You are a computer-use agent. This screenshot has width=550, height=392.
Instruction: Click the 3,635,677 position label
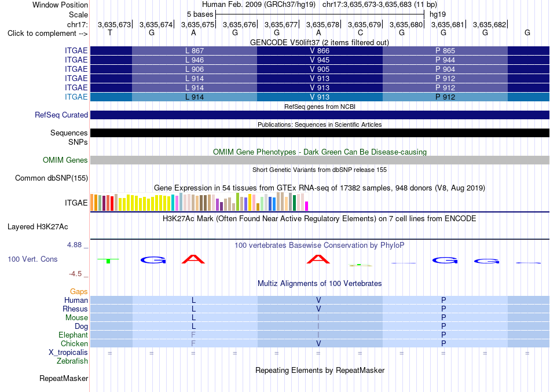point(281,24)
